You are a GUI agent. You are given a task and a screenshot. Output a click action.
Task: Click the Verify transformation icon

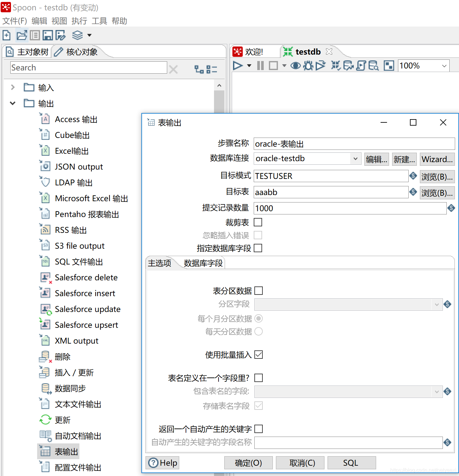[x=336, y=66]
